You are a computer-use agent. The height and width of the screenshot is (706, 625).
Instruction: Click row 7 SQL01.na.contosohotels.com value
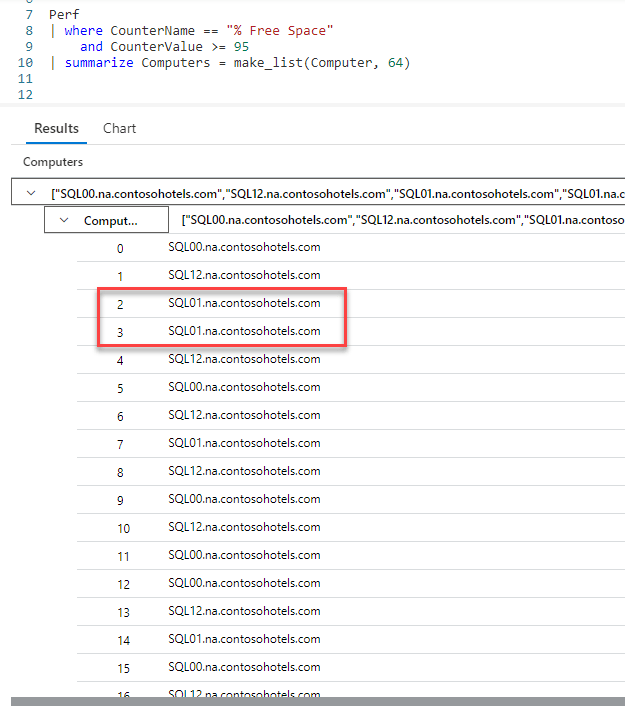(244, 443)
